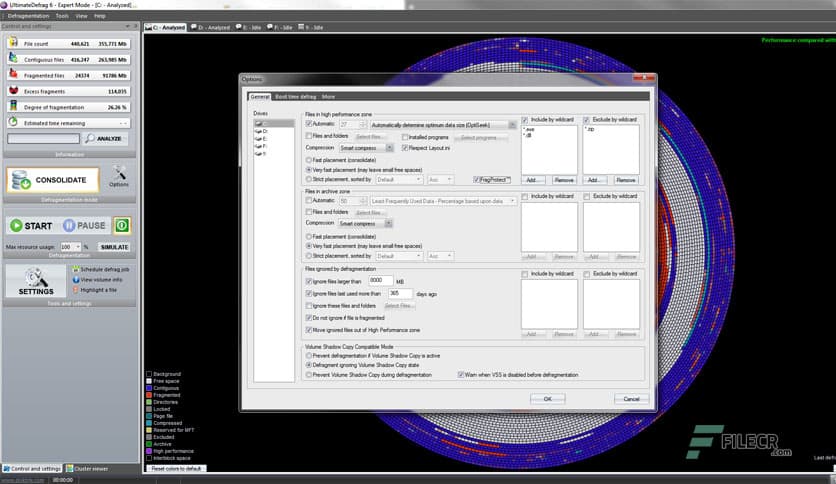Open Schedule defrag job
The image size is (836, 484).
[x=101, y=269]
